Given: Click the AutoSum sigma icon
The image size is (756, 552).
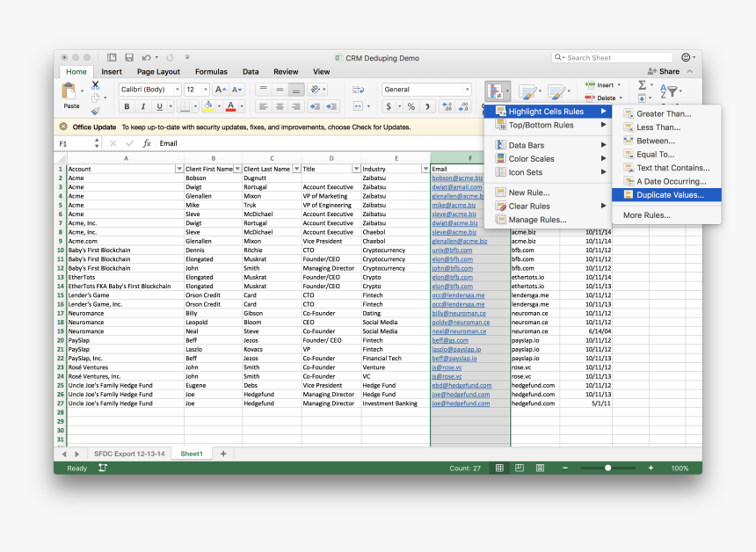Looking at the screenshot, I should click(643, 85).
